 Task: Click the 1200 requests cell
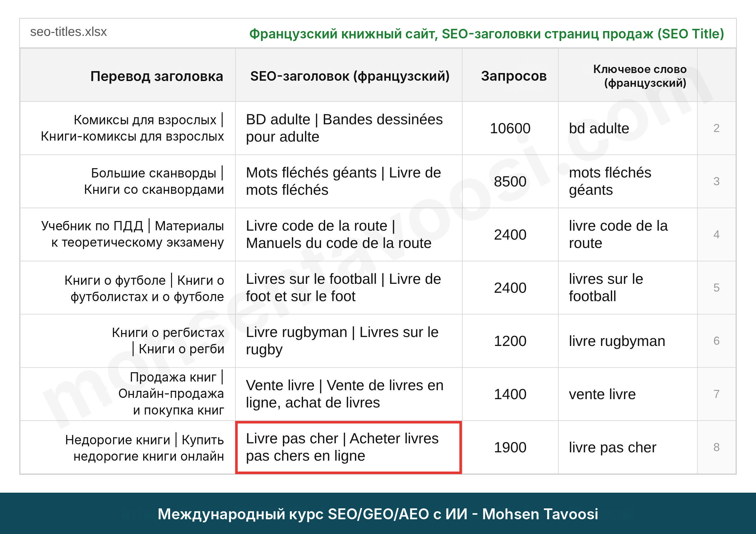(510, 341)
